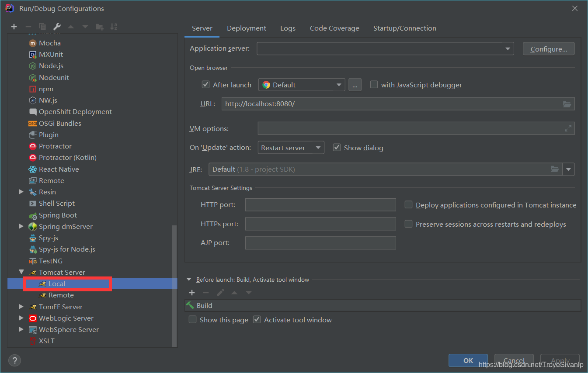Viewport: 588px width, 373px height.
Task: Add a Before launch task plus icon
Action: [192, 292]
